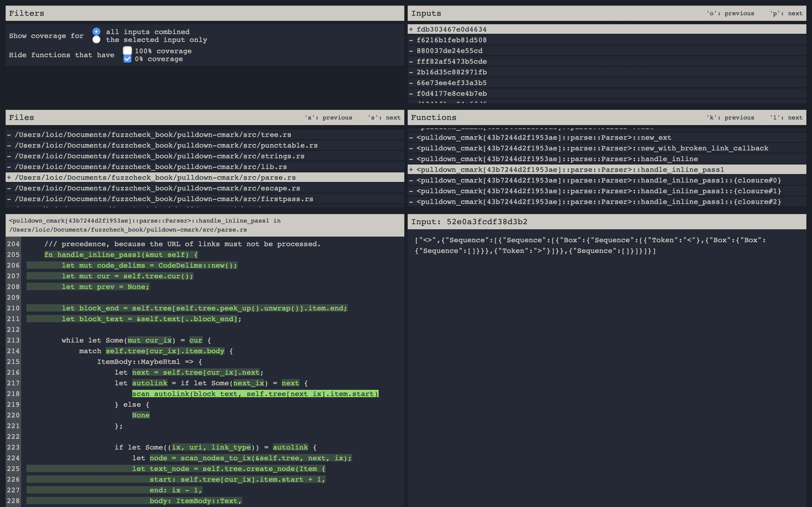Uncheck the 0% coverage checkbox

[127, 59]
